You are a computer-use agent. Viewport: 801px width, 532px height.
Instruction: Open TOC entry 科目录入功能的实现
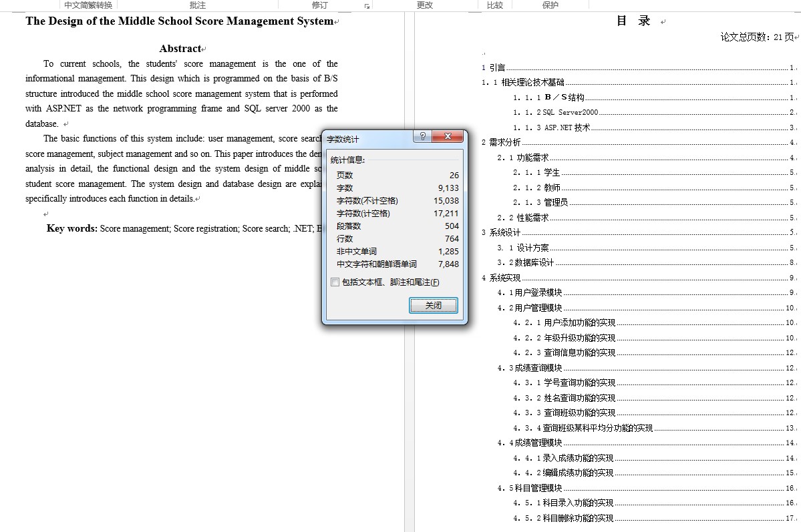[654, 503]
